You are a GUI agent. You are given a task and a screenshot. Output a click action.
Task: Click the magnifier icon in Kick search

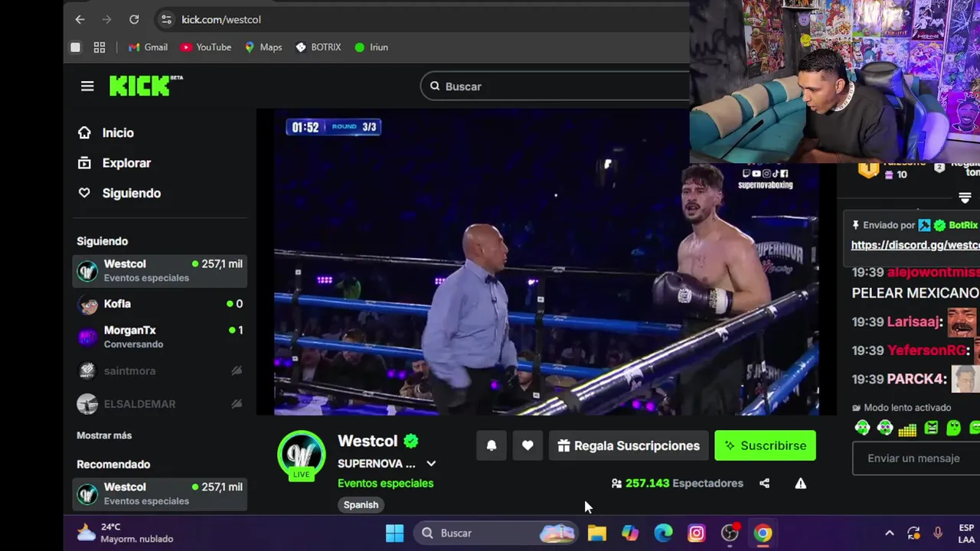435,86
